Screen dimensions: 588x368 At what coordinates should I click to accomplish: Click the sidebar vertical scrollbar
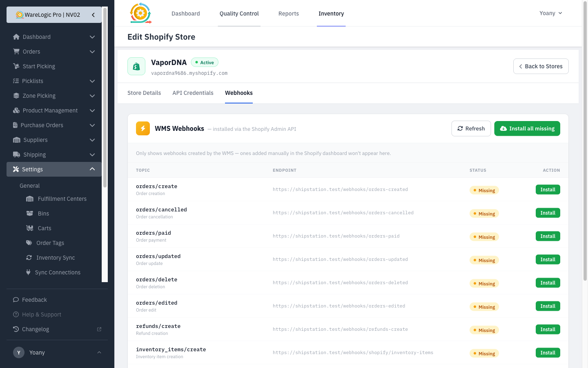tap(105, 98)
